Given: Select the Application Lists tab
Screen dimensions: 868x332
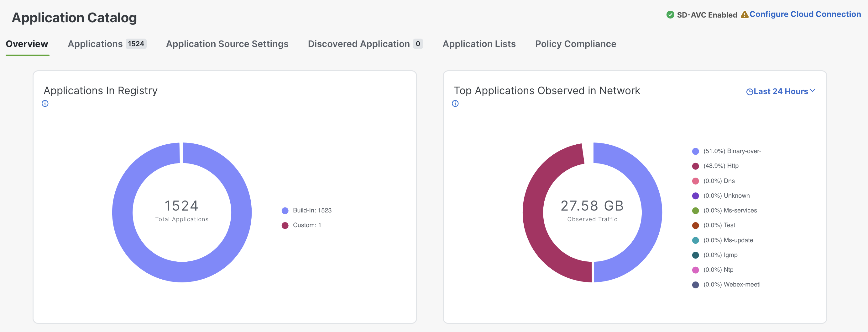Looking at the screenshot, I should point(479,44).
